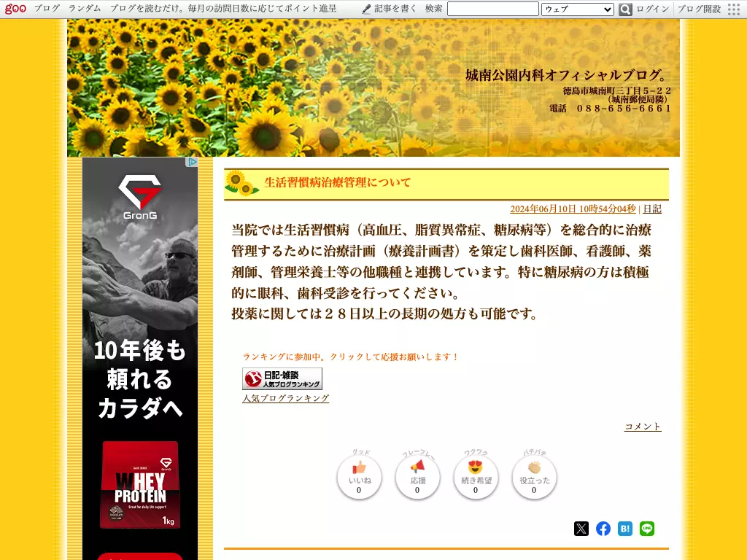Share the post on X
747x560 pixels.
581,529
